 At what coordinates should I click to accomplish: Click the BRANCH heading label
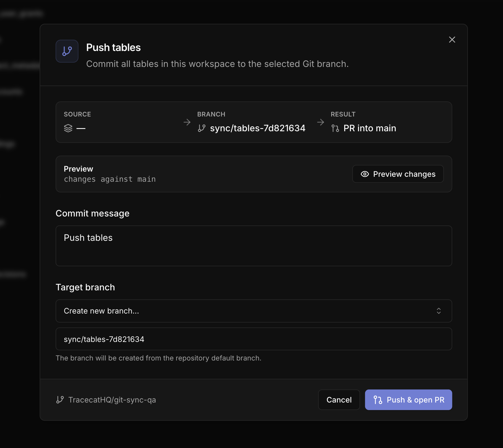(211, 114)
